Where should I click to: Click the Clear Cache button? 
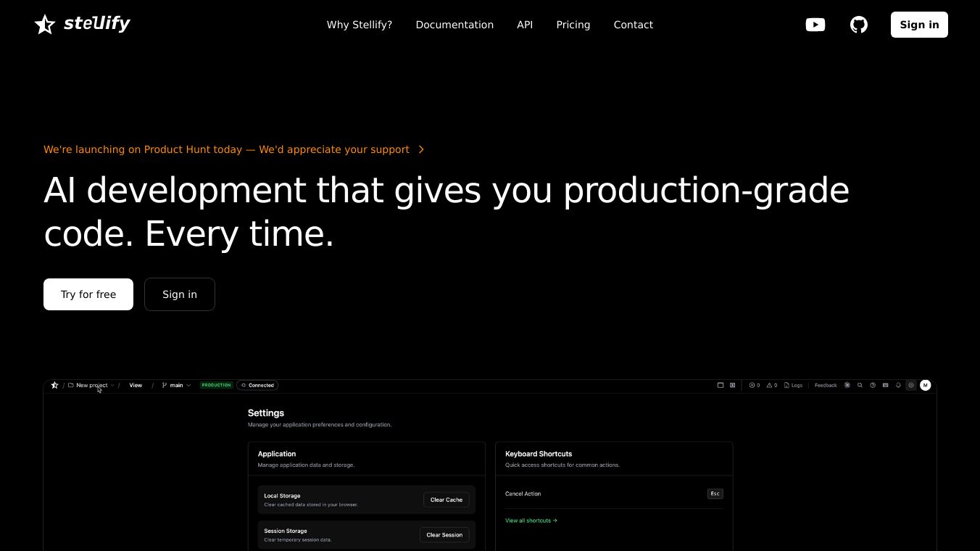click(x=446, y=500)
